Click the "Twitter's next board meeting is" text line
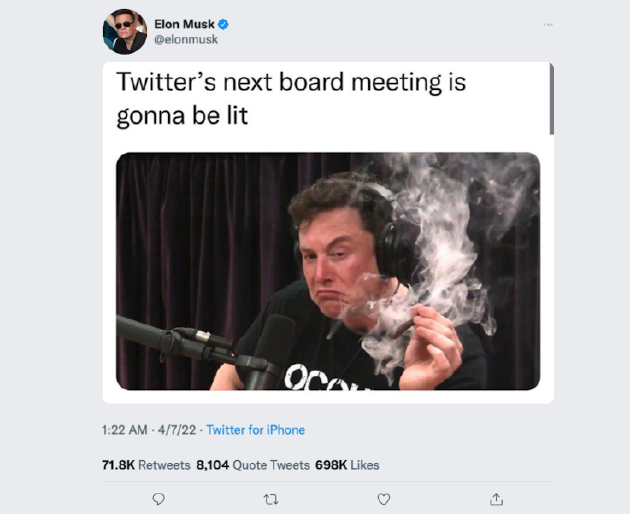 point(291,82)
